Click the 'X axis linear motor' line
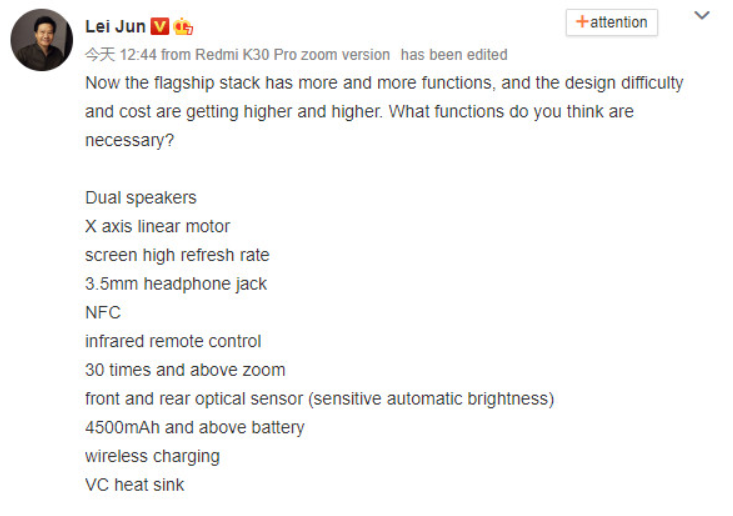This screenshot has width=733, height=516. click(158, 226)
